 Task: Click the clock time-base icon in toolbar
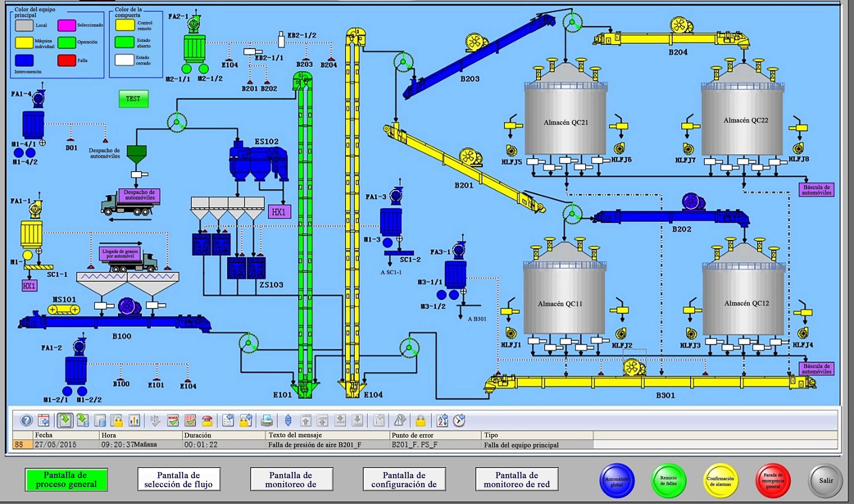(x=459, y=421)
